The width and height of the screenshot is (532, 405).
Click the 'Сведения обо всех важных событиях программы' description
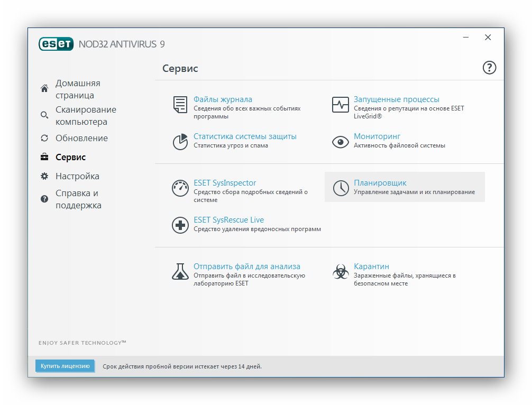click(x=247, y=112)
